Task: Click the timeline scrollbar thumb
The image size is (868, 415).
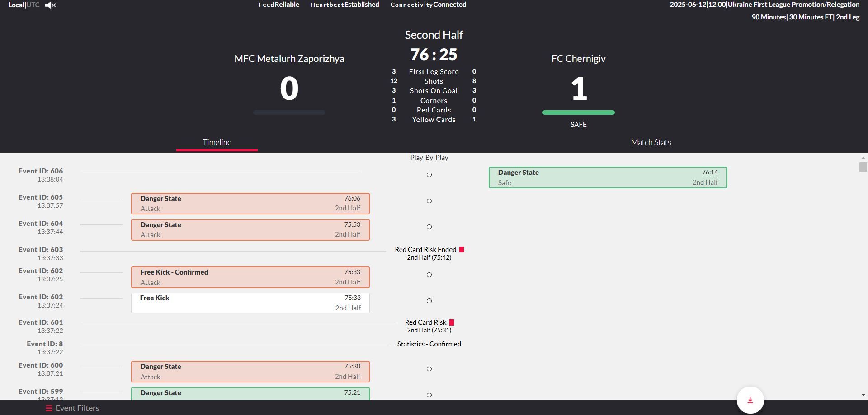Action: (863, 167)
